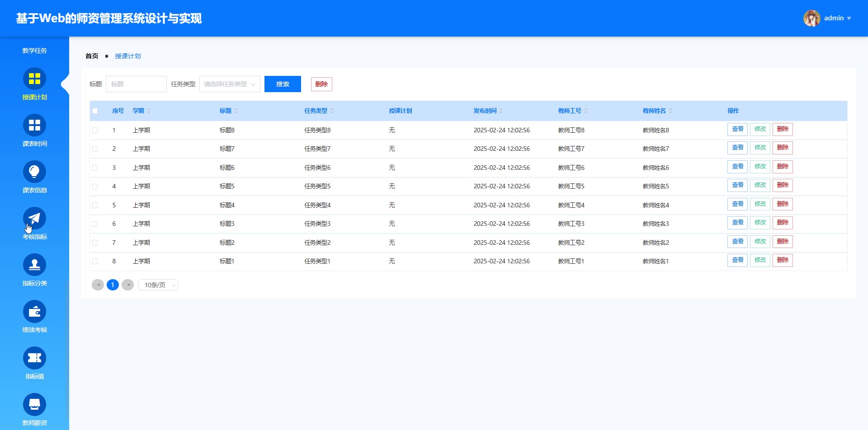Toggle the select-all checkbox in table header

tap(95, 111)
